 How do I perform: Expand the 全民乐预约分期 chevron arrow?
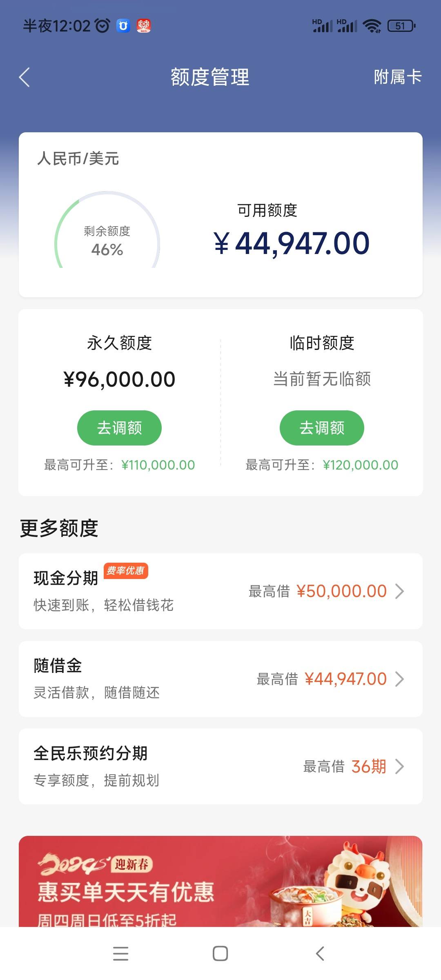(400, 767)
